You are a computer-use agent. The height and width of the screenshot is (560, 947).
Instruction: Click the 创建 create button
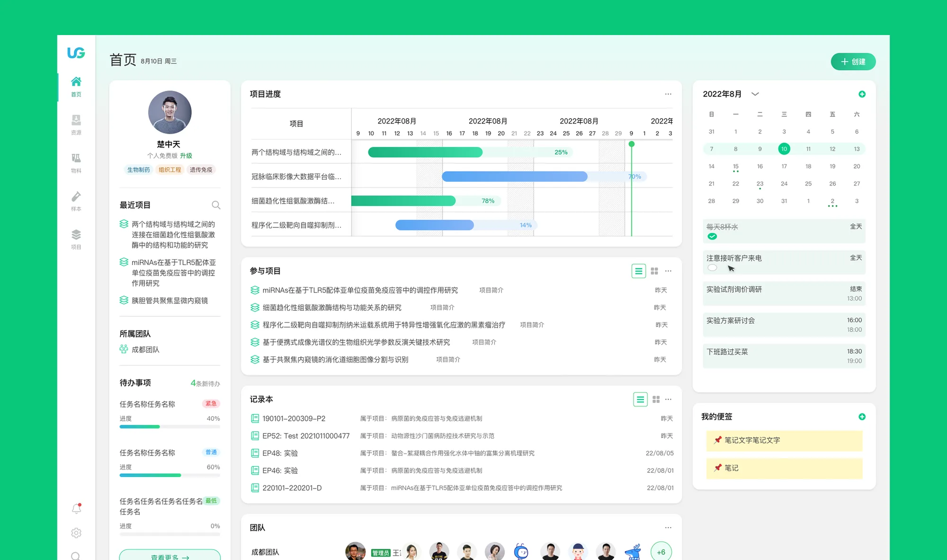pos(853,62)
